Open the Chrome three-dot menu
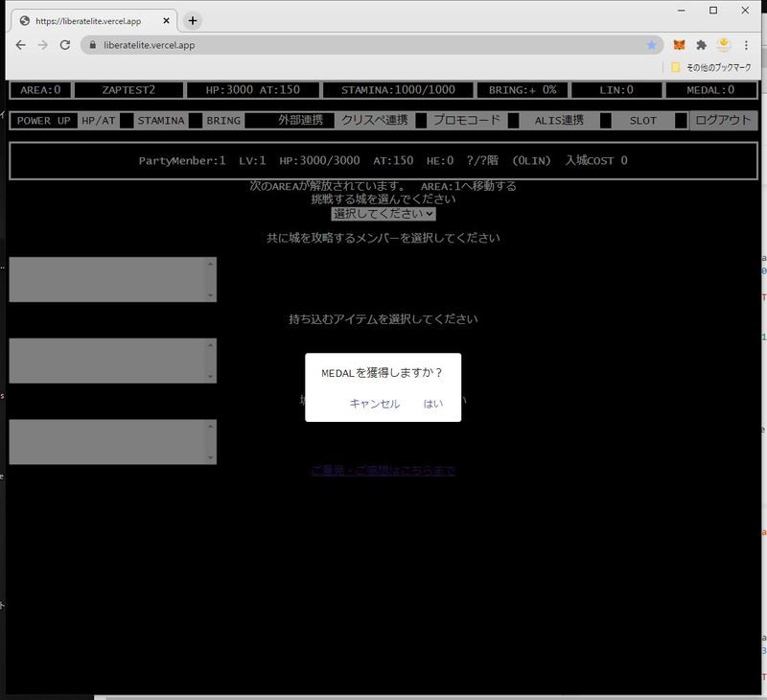The height and width of the screenshot is (700, 767). tap(746, 45)
